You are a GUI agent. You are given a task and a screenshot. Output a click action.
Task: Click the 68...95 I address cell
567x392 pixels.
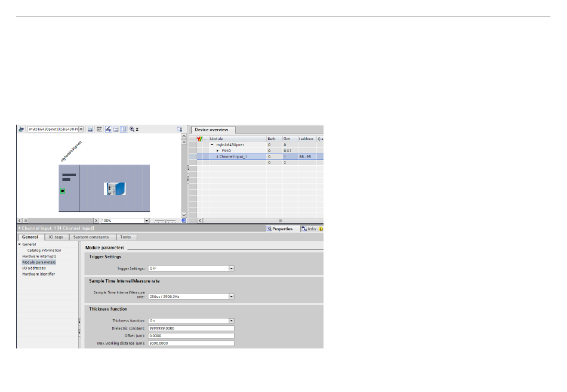pyautogui.click(x=307, y=156)
